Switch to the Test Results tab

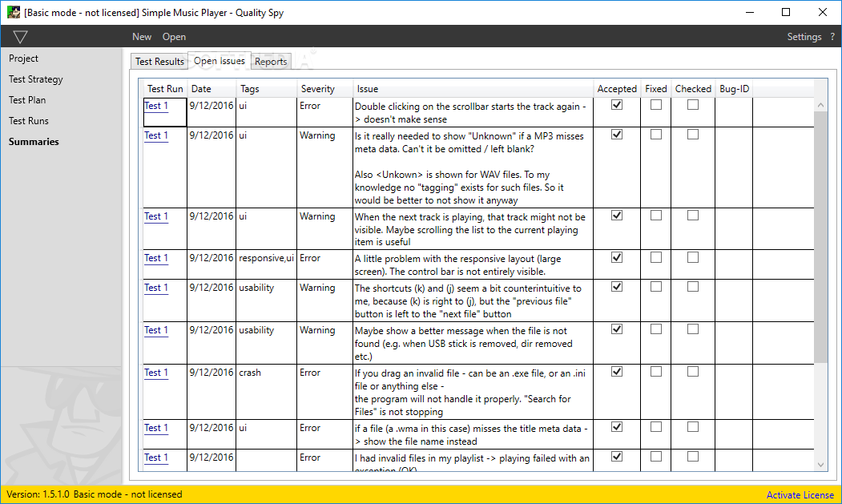coord(159,61)
